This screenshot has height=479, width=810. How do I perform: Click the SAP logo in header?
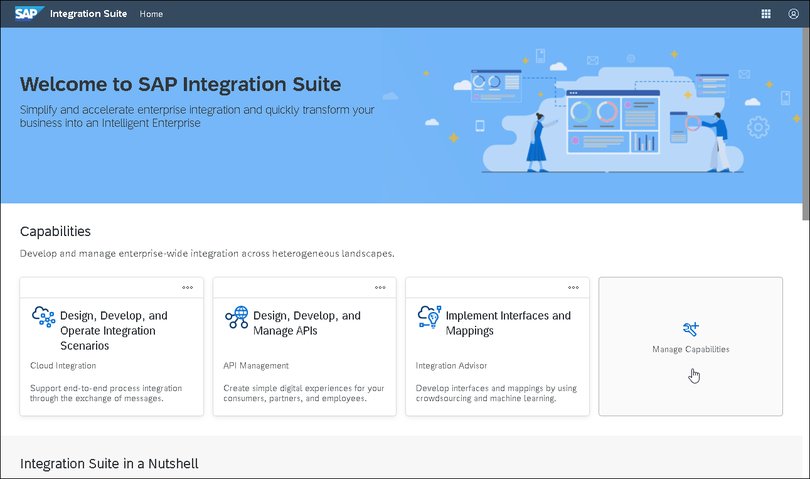(29, 13)
